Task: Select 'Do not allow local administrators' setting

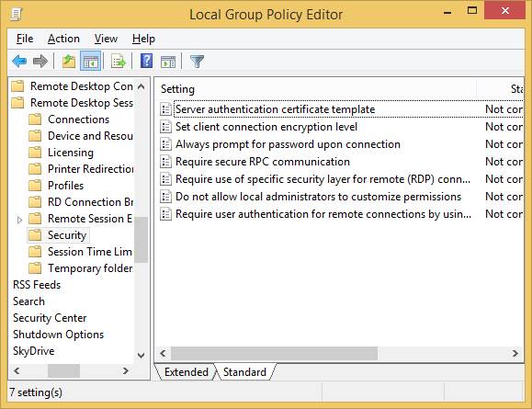Action: [318, 197]
